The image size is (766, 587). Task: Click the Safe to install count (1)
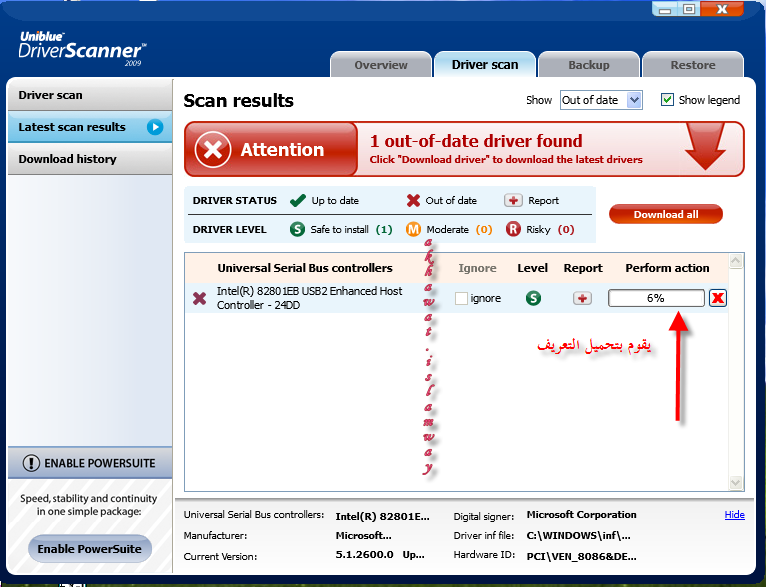click(x=384, y=230)
